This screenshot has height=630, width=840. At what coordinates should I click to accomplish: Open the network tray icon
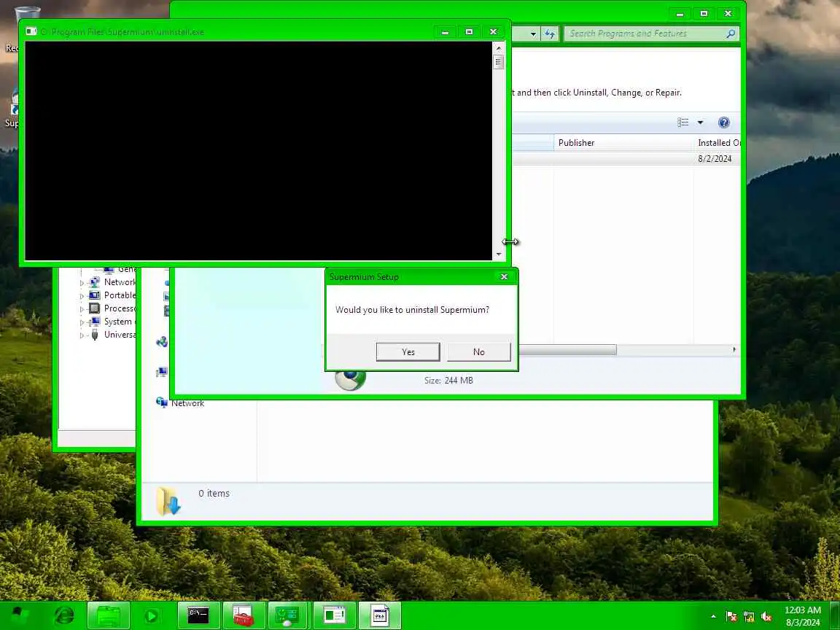point(748,617)
